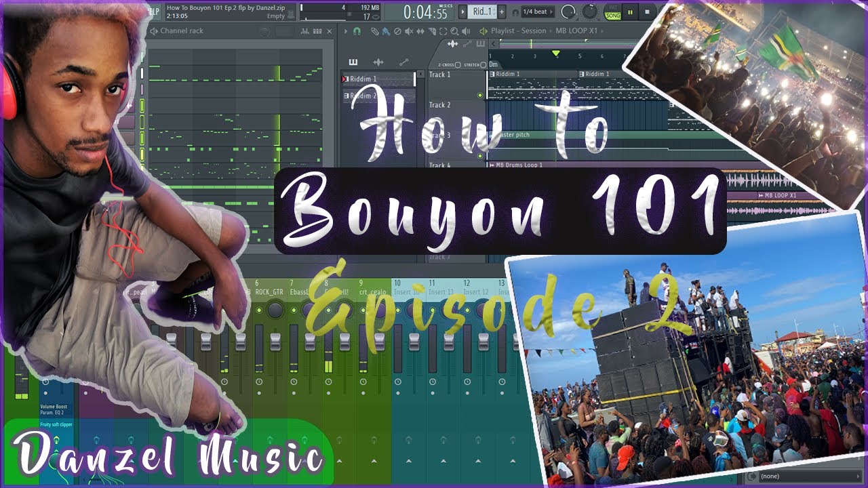The height and width of the screenshot is (488, 868).
Task: Click the Channel rack graph editor icon
Action: (305, 31)
